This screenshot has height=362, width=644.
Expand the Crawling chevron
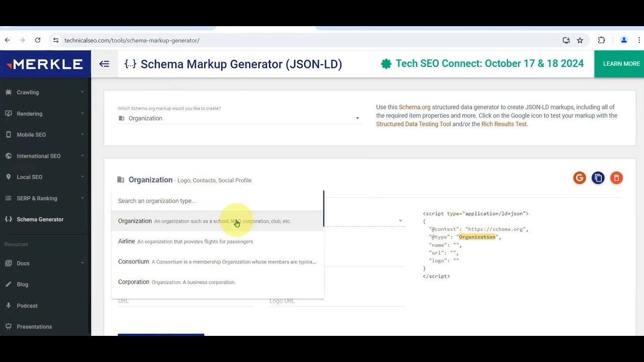pyautogui.click(x=82, y=92)
